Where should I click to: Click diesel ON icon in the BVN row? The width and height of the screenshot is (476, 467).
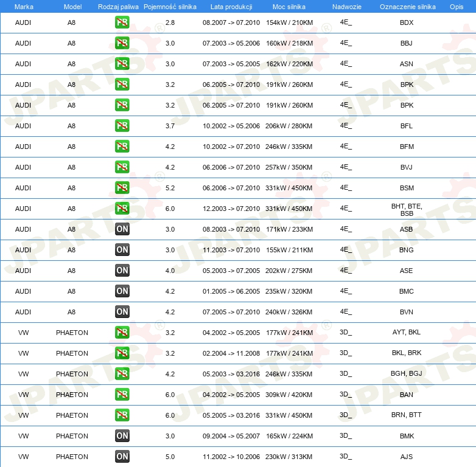[122, 312]
